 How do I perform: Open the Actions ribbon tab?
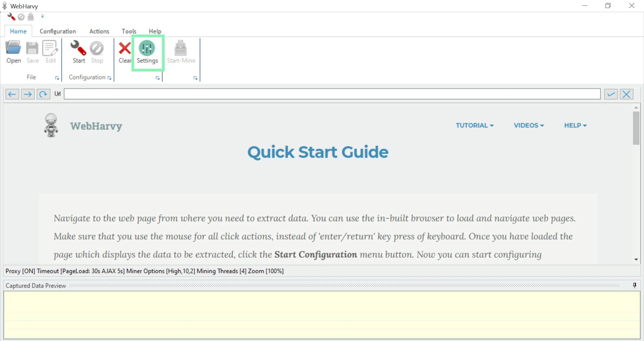tap(99, 31)
